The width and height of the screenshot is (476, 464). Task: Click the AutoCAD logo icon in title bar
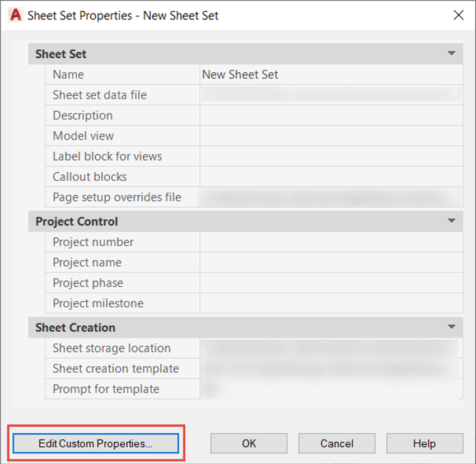click(16, 15)
